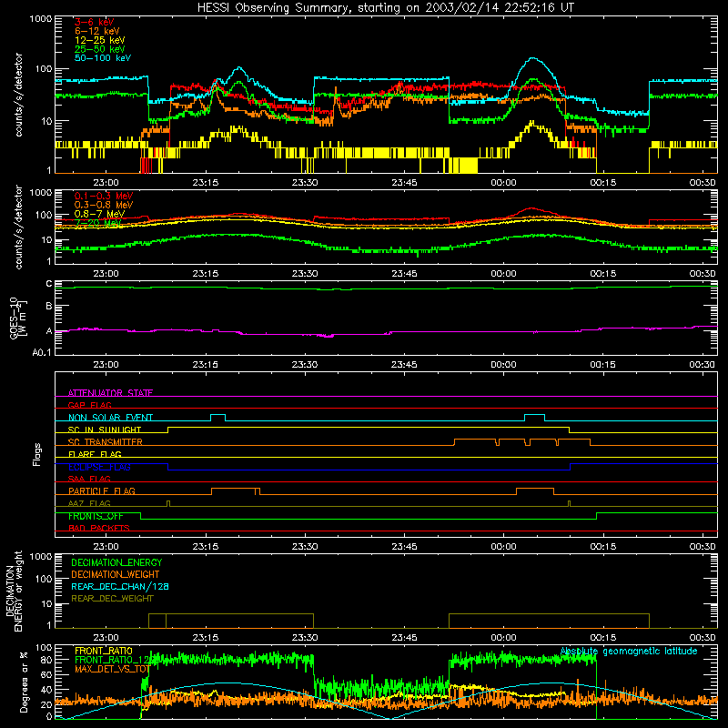This screenshot has width=728, height=728.
Task: Click the DECIMATION_WEIGHT legend label
Action: [116, 574]
